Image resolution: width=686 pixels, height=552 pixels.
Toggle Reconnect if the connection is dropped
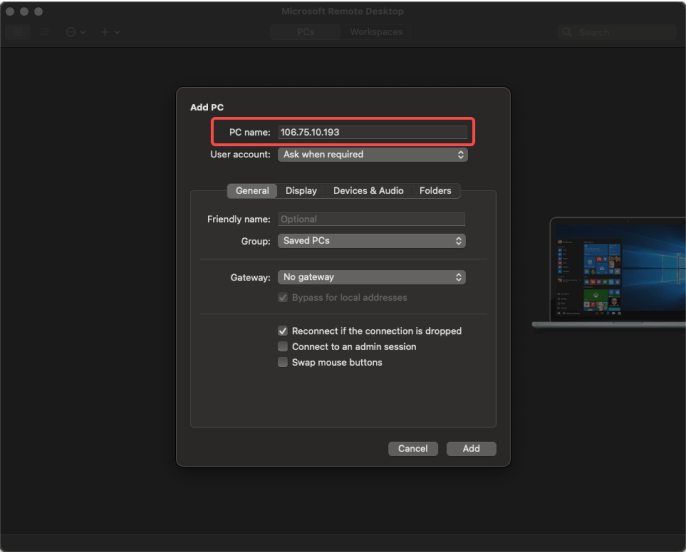tap(283, 331)
